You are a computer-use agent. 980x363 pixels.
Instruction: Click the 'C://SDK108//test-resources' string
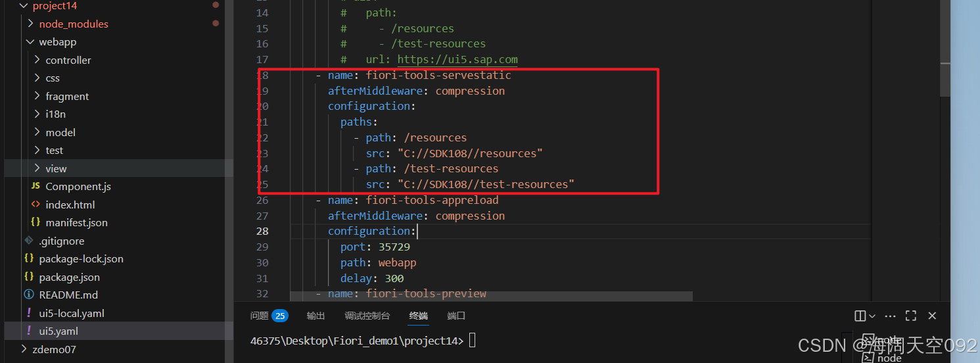tap(486, 184)
